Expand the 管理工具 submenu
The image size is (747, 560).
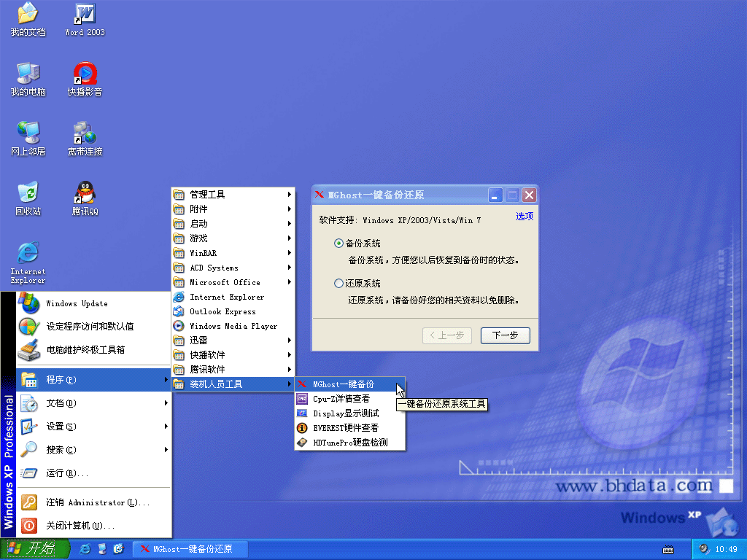point(233,194)
